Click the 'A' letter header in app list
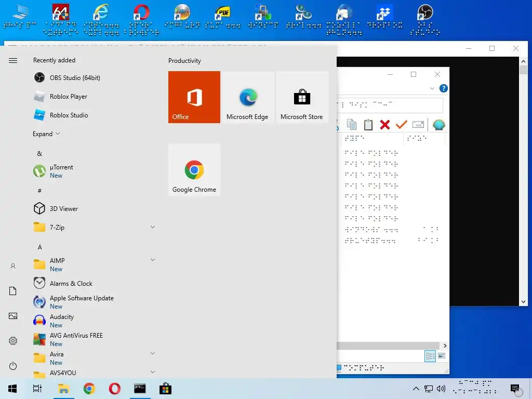 [39, 247]
